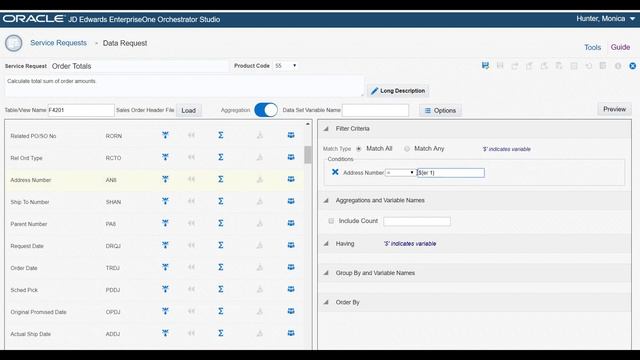Click the field list scroll-up arrow
The image size is (640, 360).
tap(308, 124)
